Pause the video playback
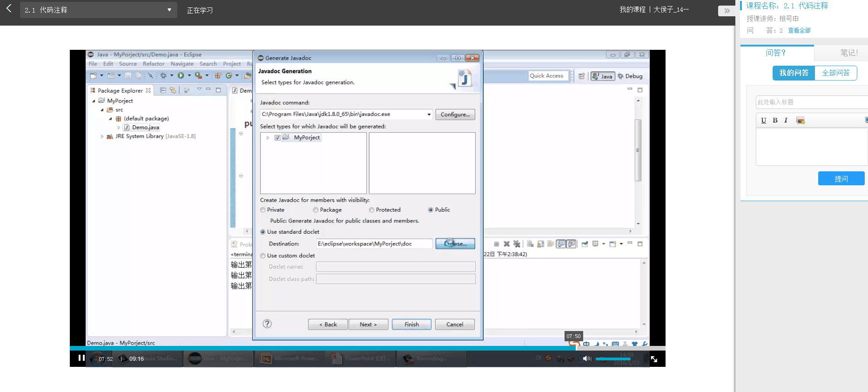The height and width of the screenshot is (392, 868). [x=81, y=358]
